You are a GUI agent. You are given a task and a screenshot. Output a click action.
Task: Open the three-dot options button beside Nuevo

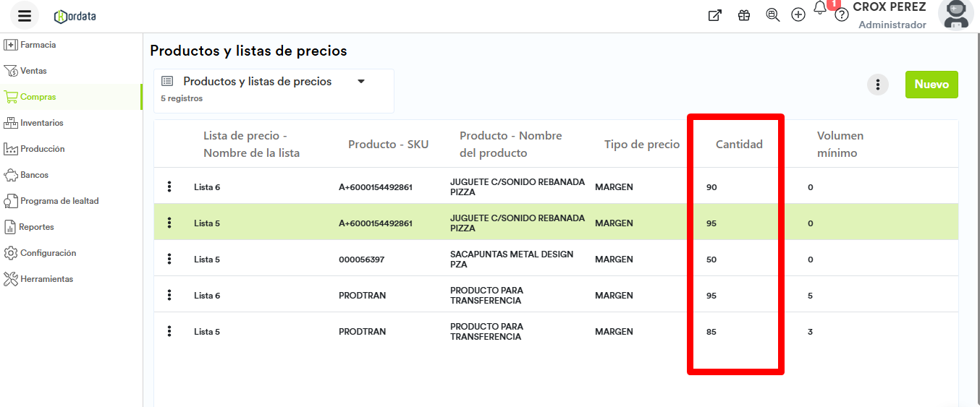pos(878,85)
